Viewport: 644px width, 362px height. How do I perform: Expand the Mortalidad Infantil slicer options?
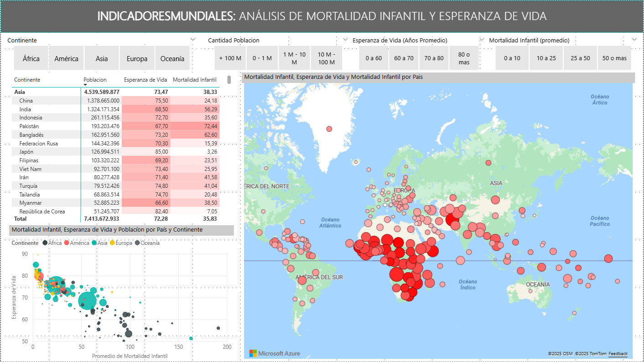pos(634,40)
